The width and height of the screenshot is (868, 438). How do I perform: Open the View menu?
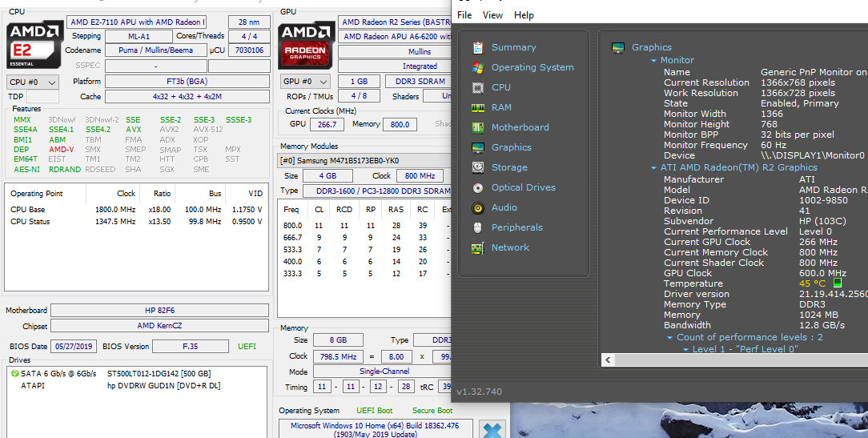click(492, 15)
